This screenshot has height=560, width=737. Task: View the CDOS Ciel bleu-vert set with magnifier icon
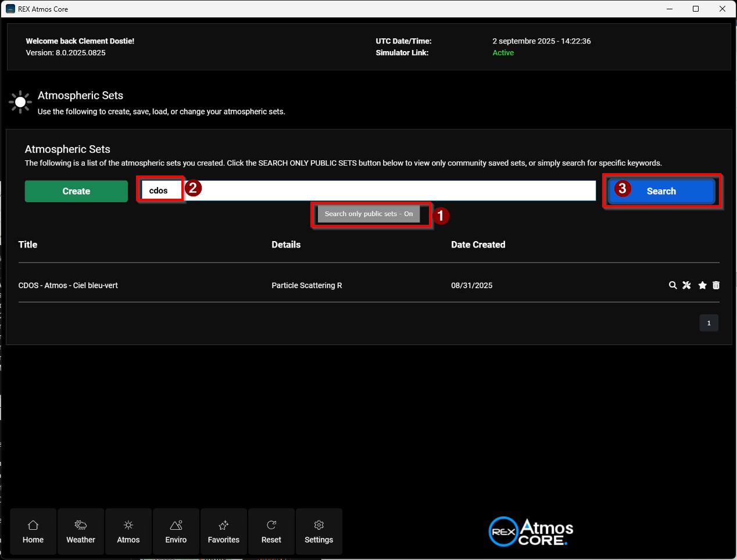672,285
